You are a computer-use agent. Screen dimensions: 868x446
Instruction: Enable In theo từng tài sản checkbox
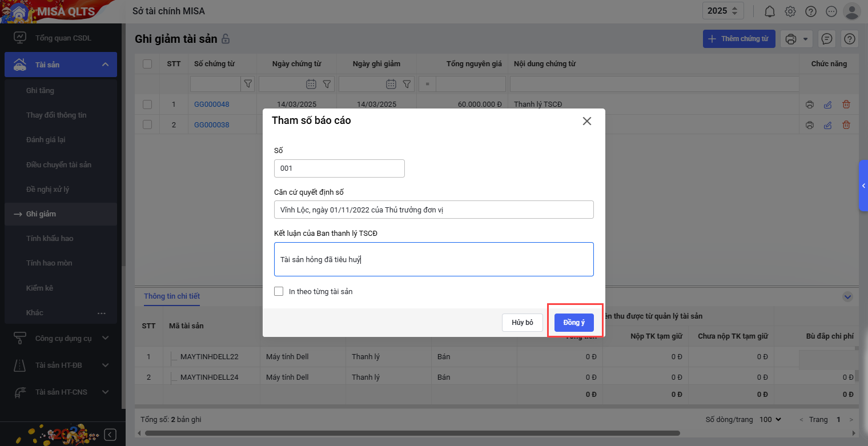(279, 291)
